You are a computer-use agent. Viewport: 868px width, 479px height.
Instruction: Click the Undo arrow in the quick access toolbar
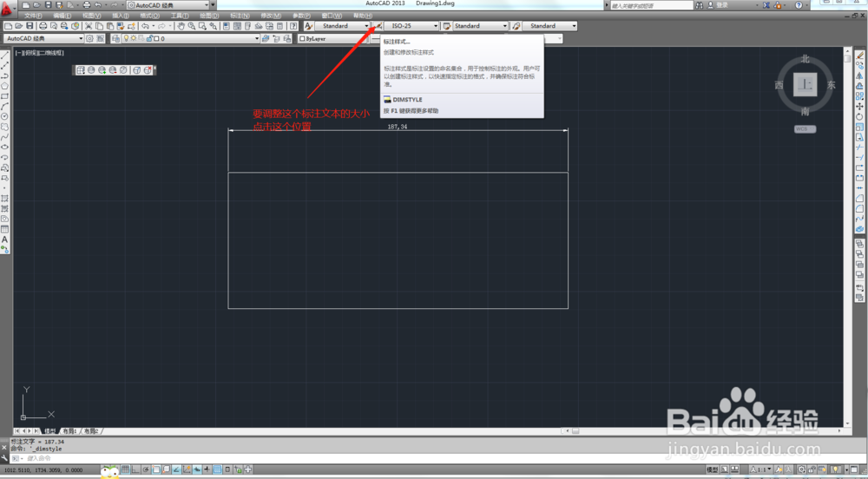[x=98, y=5]
